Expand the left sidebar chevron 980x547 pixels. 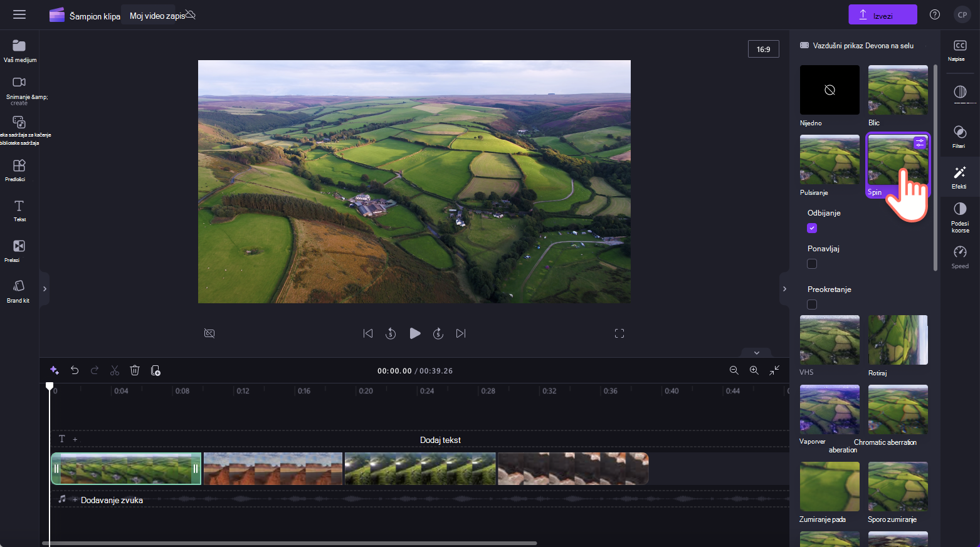point(45,289)
